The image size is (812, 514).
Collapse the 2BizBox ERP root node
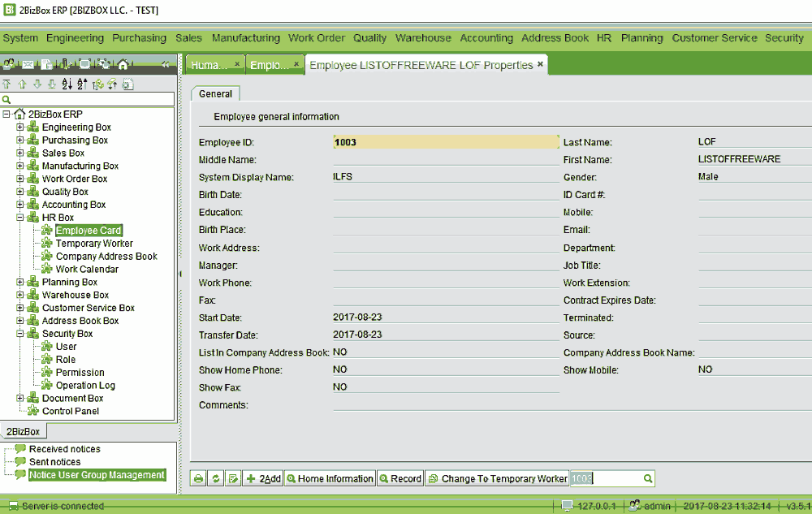click(x=6, y=114)
